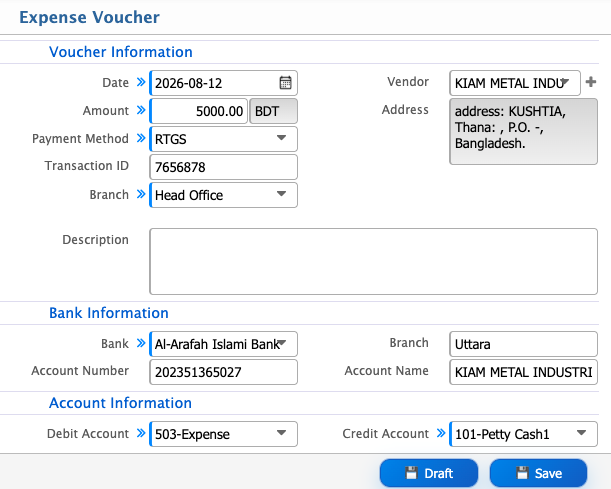Open the Head Office branch dropdown

223,195
